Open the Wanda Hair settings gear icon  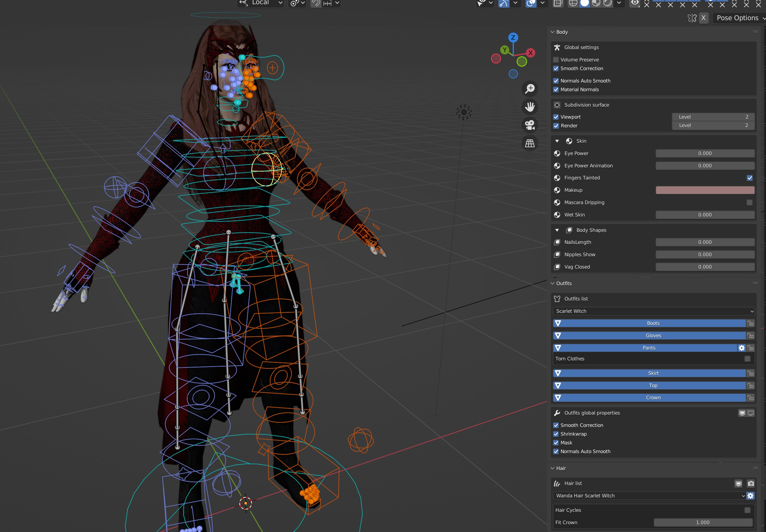[x=750, y=496]
